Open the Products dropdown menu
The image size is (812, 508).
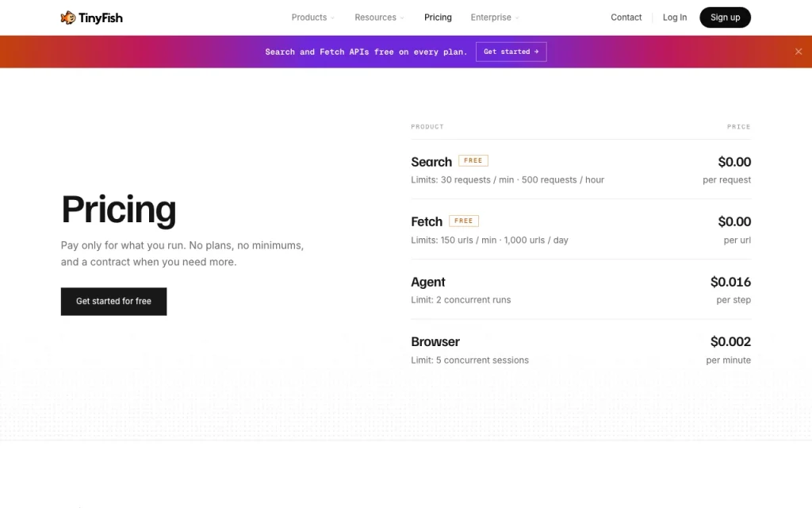point(312,17)
